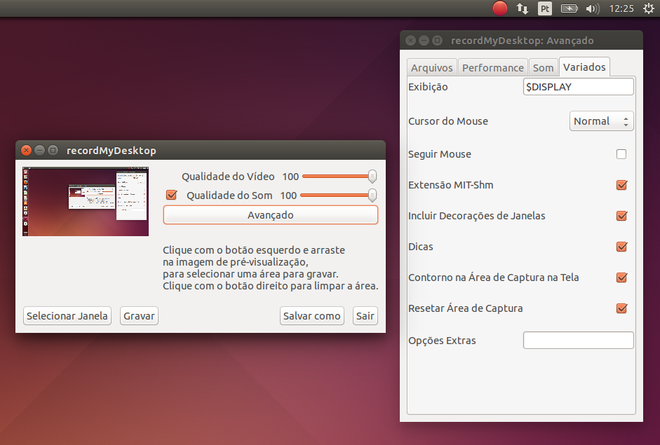Switch to the Som tab

pos(543,67)
